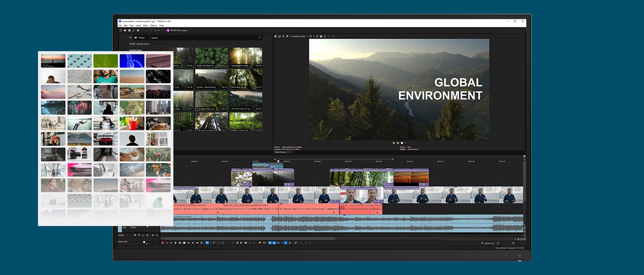Screen dimensions: 644x275
Task: Open the preview Project Video Properties gear icon
Action: (x=276, y=36)
